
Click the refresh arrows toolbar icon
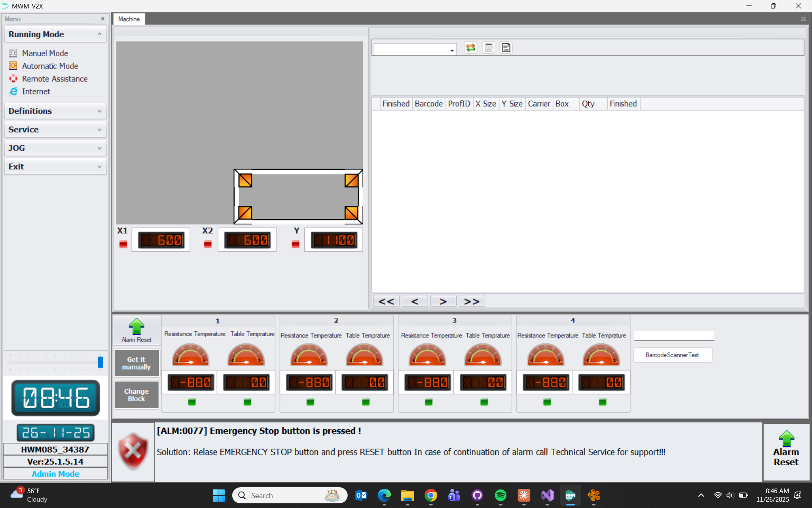(x=470, y=48)
